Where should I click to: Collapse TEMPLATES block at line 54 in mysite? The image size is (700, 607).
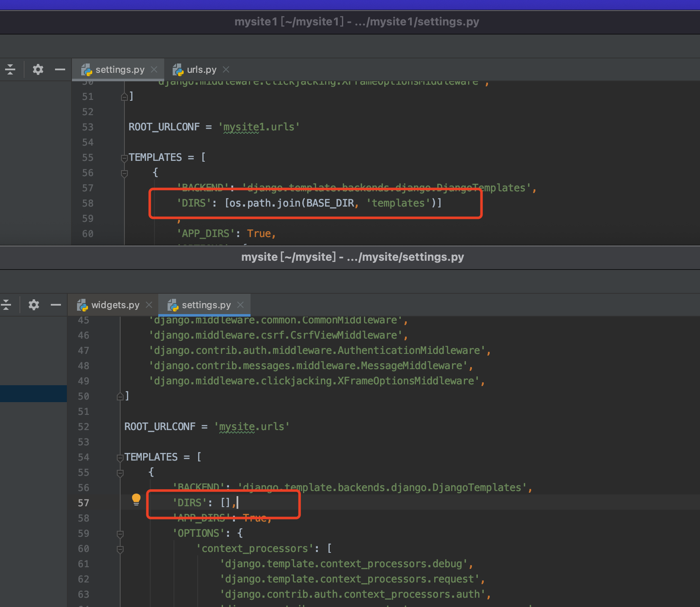point(120,458)
